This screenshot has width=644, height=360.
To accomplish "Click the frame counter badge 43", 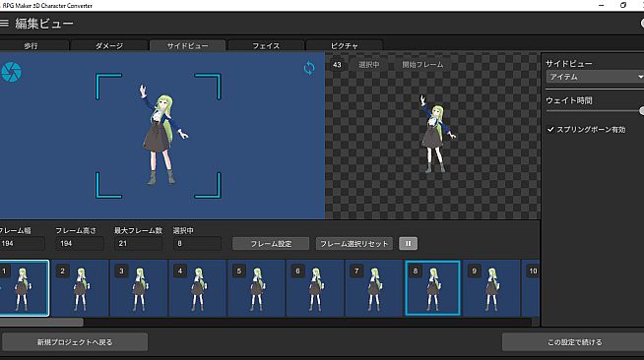I will coord(337,65).
